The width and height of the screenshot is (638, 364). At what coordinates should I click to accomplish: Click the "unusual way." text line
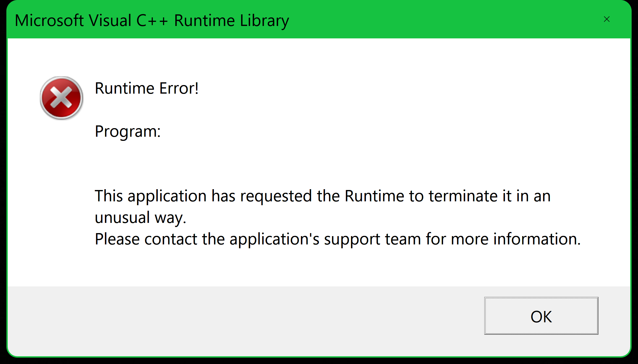coord(140,218)
